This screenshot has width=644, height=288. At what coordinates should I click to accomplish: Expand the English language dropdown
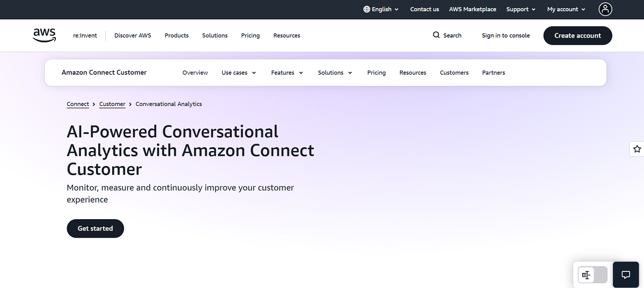[x=381, y=9]
